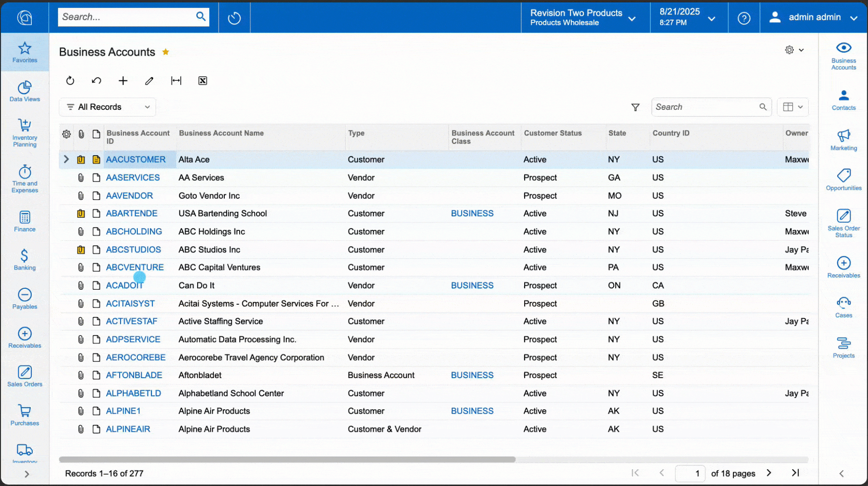Open admin admin user menu
This screenshot has width=868, height=486.
(x=813, y=18)
